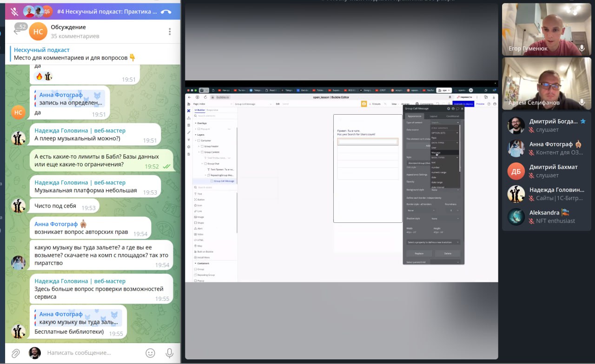Open the Data icon in Bubble sidebar

[x=188, y=125]
